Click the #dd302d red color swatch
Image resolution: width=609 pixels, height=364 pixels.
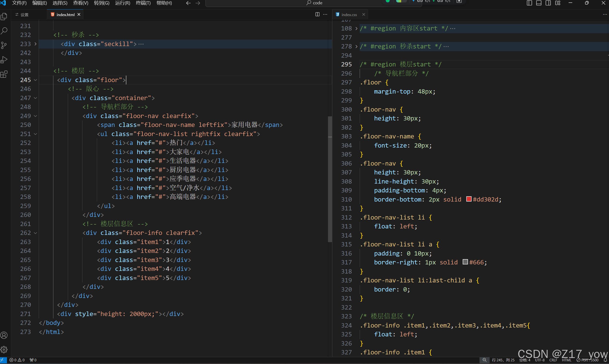click(x=468, y=199)
